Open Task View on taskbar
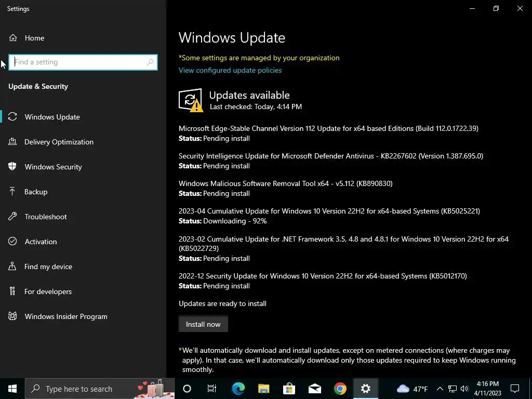Image resolution: width=532 pixels, height=399 pixels. (x=212, y=389)
